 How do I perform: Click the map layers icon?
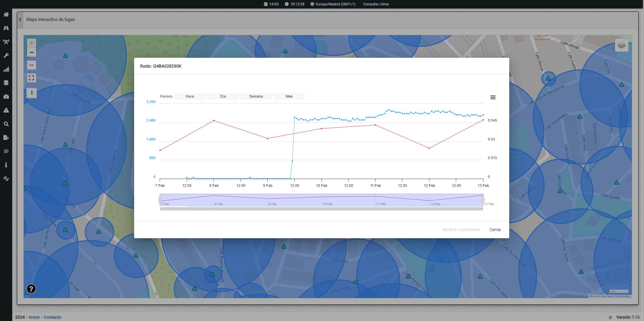coord(621,45)
